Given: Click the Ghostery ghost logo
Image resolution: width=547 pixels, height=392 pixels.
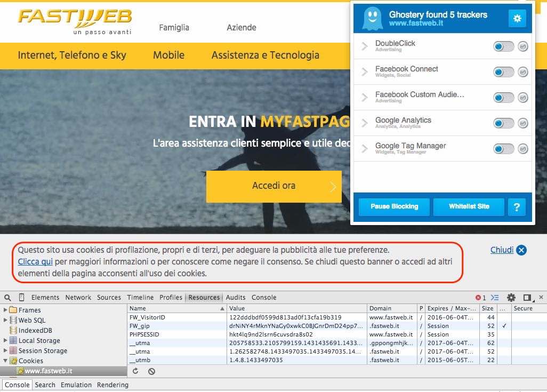Looking at the screenshot, I should (x=372, y=19).
